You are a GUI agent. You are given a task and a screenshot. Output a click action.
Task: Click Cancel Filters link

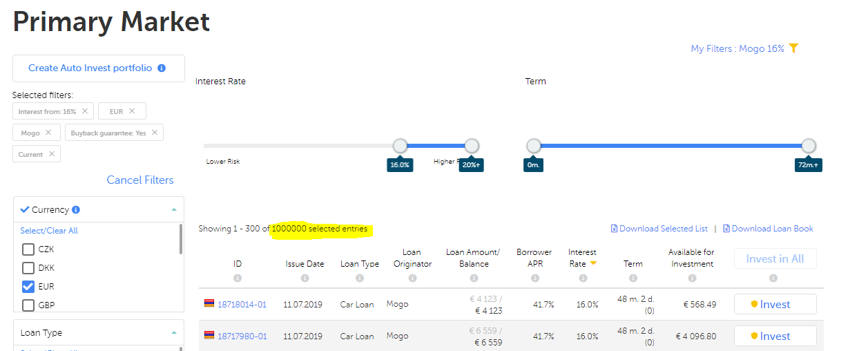pos(140,180)
